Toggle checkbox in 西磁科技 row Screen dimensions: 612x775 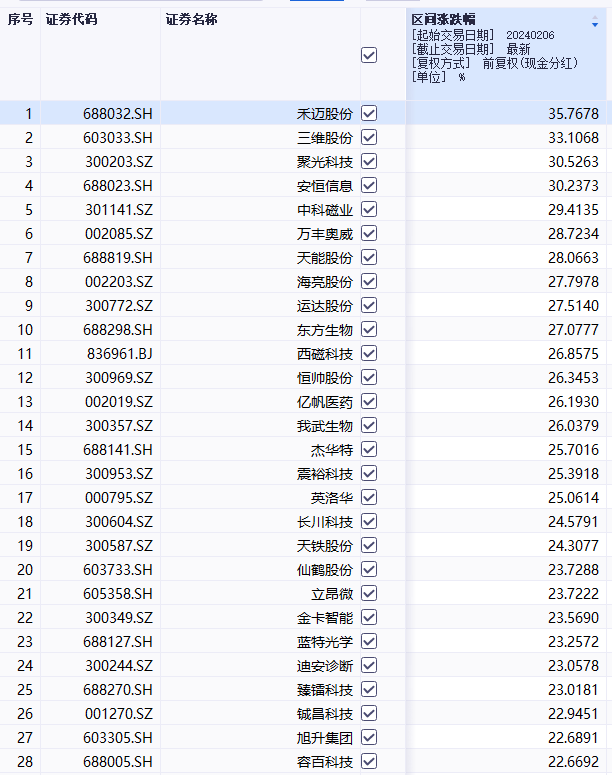[369, 353]
